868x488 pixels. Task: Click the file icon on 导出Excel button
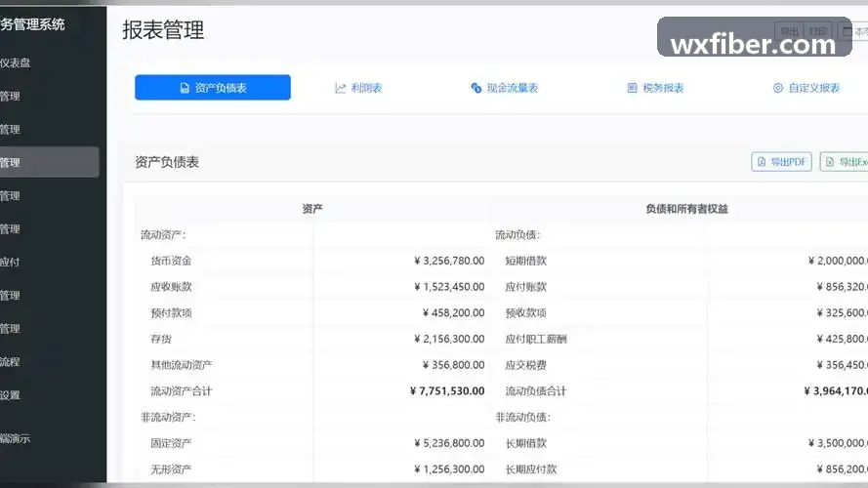829,162
